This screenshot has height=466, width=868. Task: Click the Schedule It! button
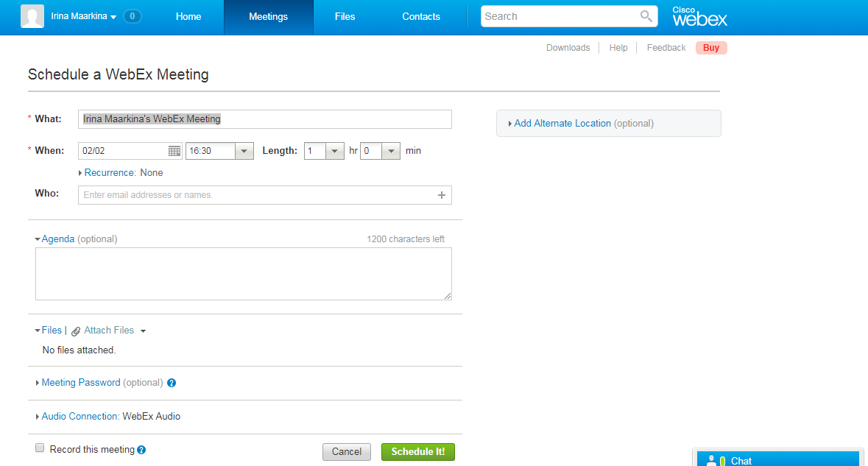[417, 452]
